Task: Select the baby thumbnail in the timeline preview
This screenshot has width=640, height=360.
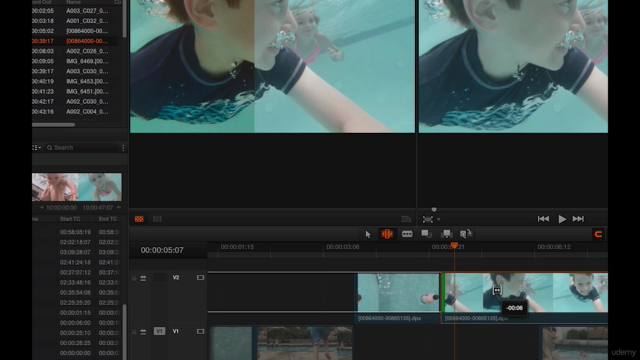Action: pos(55,187)
